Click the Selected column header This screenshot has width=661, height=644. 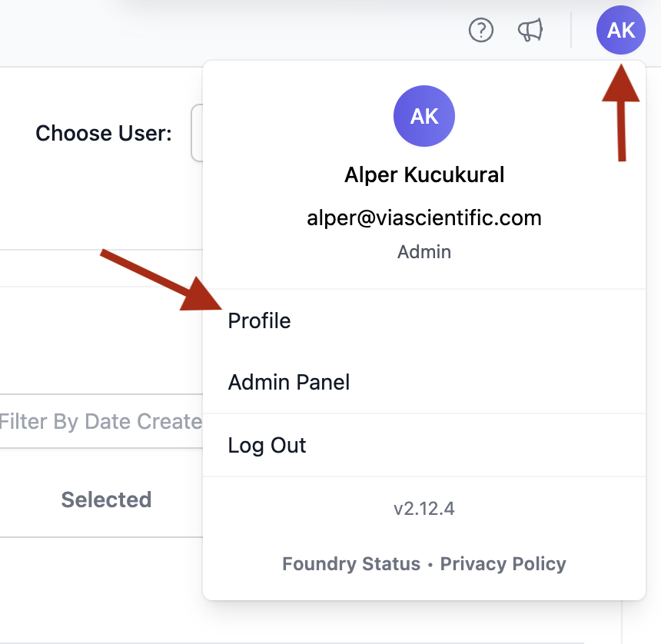pos(106,500)
